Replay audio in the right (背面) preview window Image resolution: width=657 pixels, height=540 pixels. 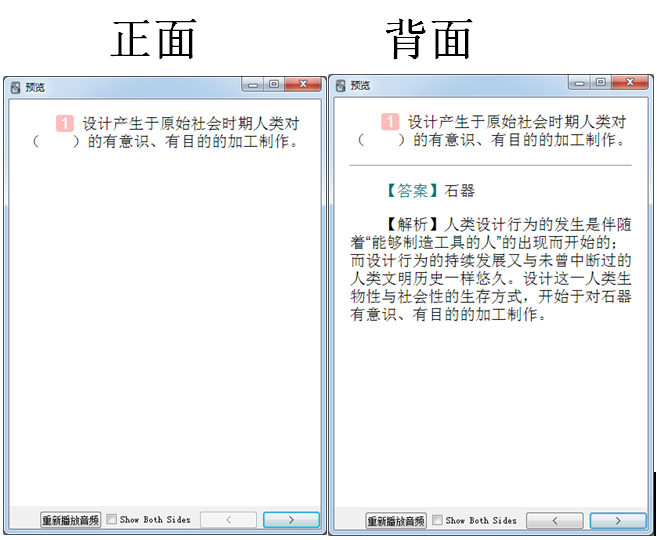(396, 521)
